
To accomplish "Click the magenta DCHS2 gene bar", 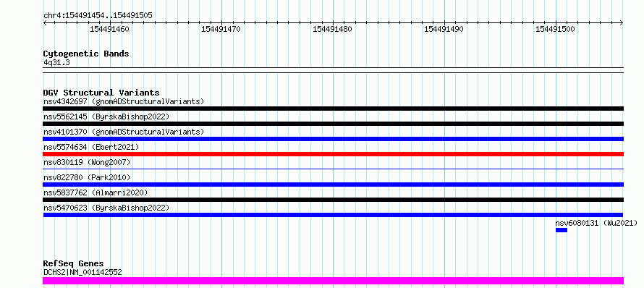I will 333,281.
